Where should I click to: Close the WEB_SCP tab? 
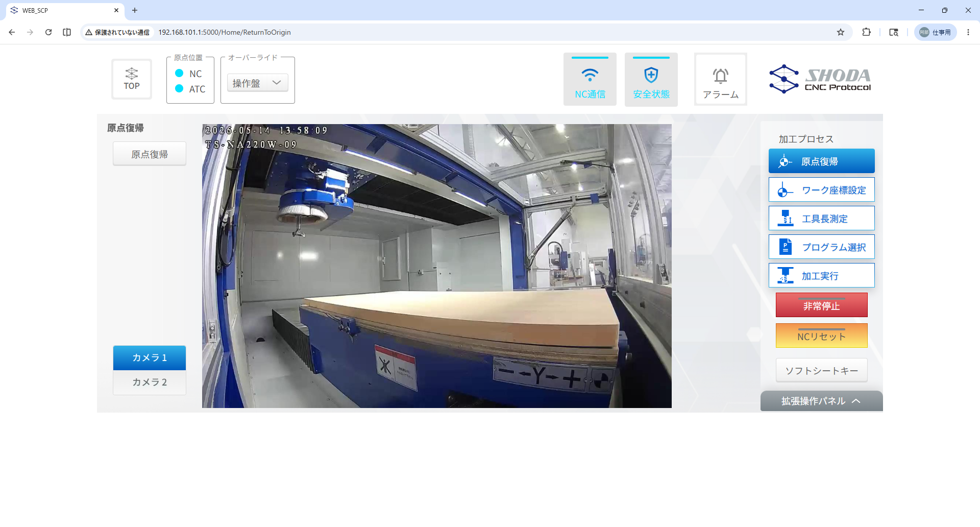coord(116,10)
